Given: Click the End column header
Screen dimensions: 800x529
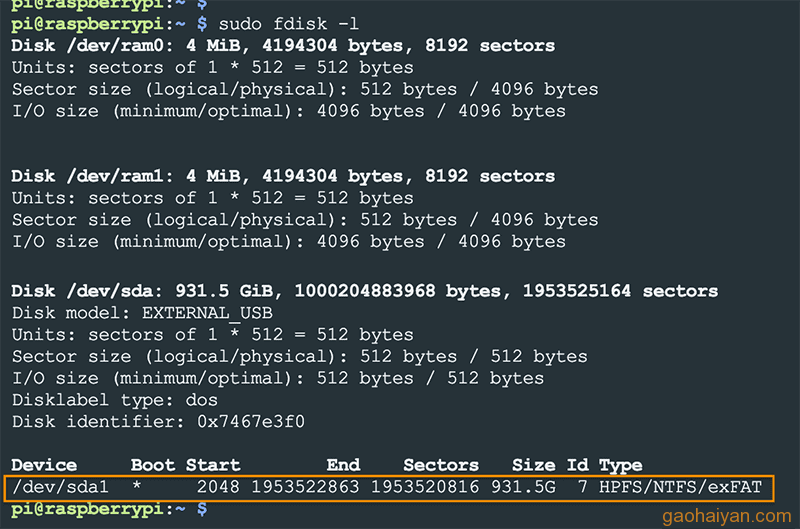Looking at the screenshot, I should point(343,465).
